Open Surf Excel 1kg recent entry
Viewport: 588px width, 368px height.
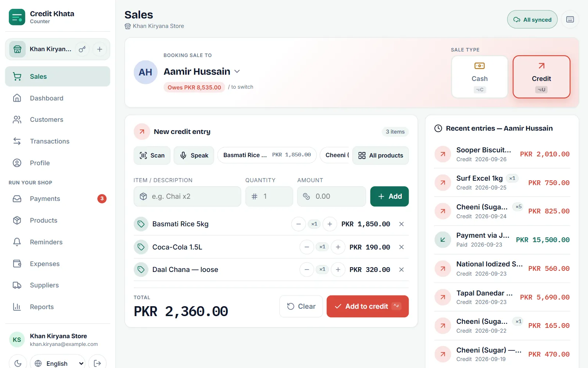(x=502, y=183)
